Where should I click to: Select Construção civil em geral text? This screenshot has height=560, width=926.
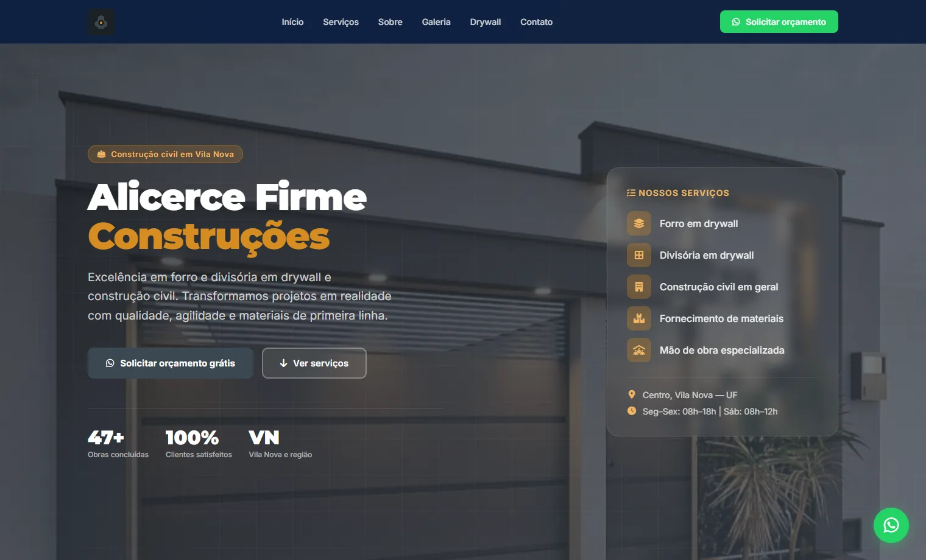coord(719,287)
